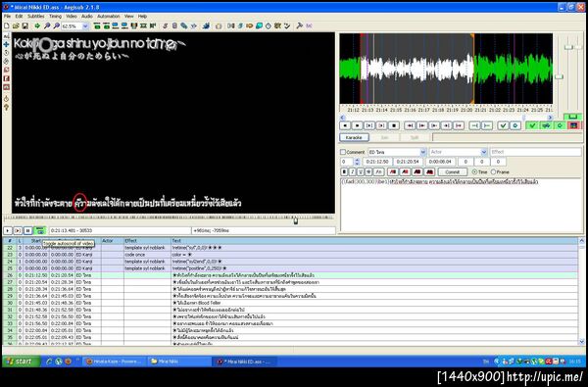The height and width of the screenshot is (387, 588).
Task: Open the Timing menu
Action: coord(55,16)
